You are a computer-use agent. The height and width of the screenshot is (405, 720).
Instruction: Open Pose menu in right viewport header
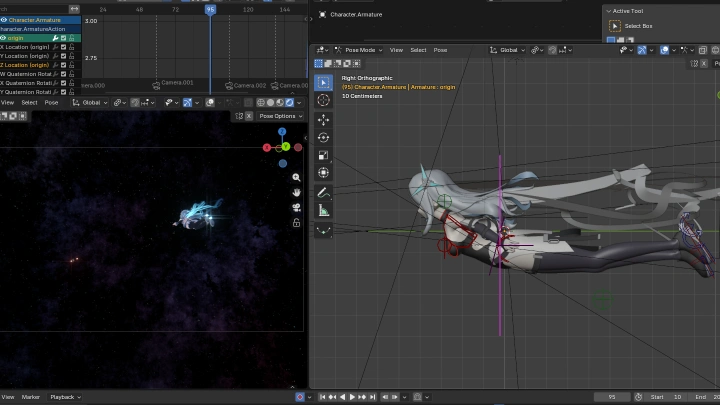(x=440, y=50)
